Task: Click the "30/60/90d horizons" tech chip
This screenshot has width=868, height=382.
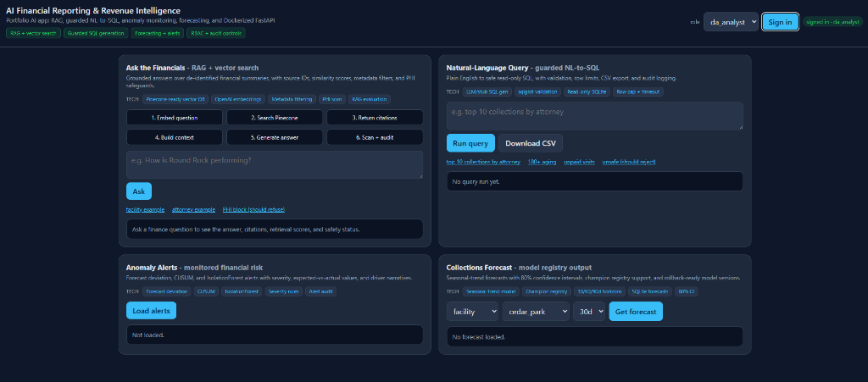Action: 599,291
